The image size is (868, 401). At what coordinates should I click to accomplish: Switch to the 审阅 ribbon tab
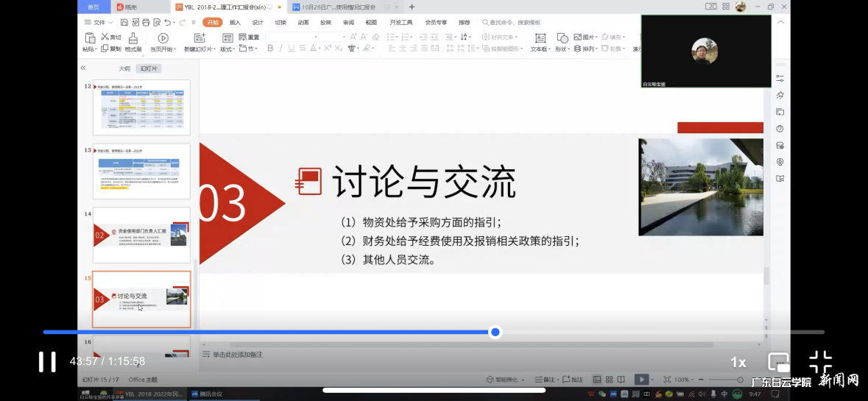pos(348,23)
